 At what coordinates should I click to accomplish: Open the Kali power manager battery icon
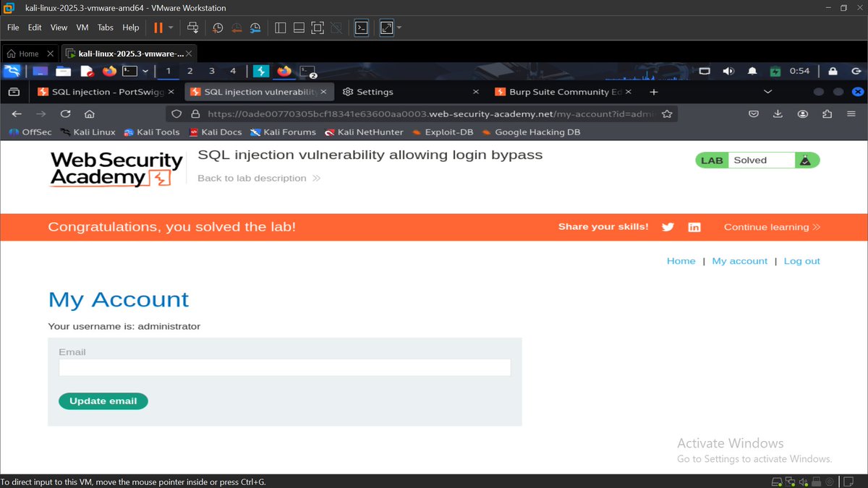coord(775,71)
